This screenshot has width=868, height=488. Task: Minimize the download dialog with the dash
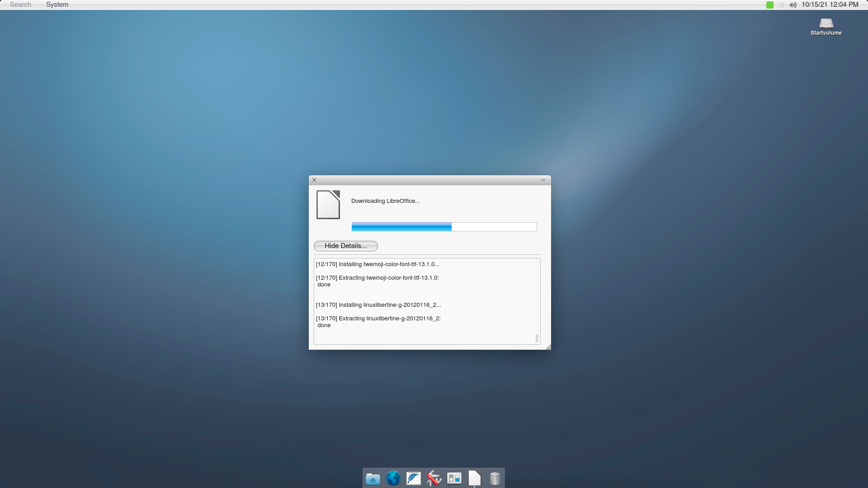(x=542, y=180)
